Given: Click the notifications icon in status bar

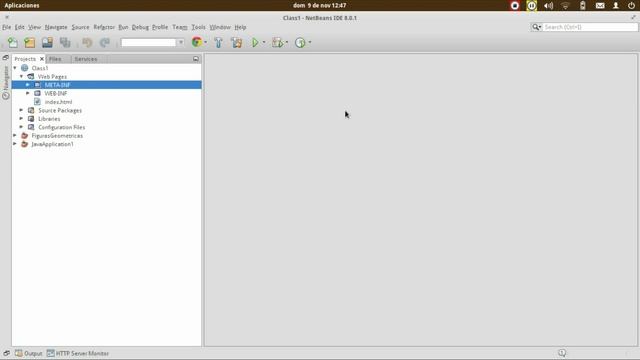Looking at the screenshot, I should 562,353.
